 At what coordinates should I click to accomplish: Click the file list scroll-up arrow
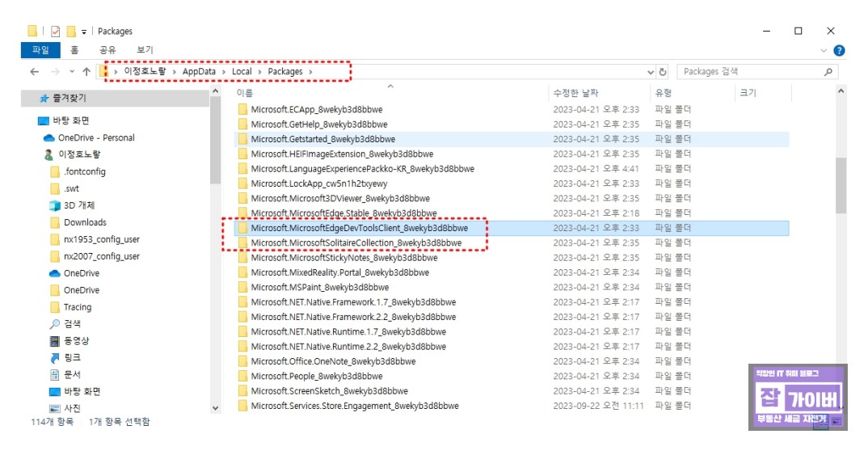tap(841, 91)
